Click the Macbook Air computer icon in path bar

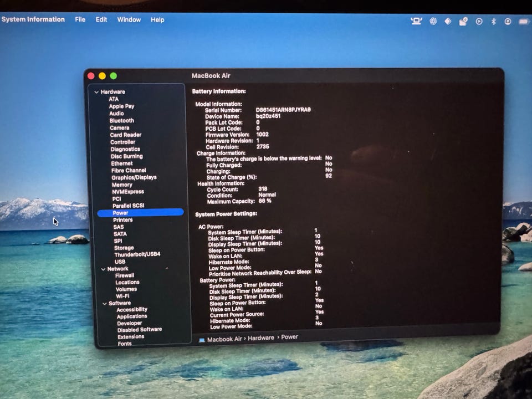(202, 340)
